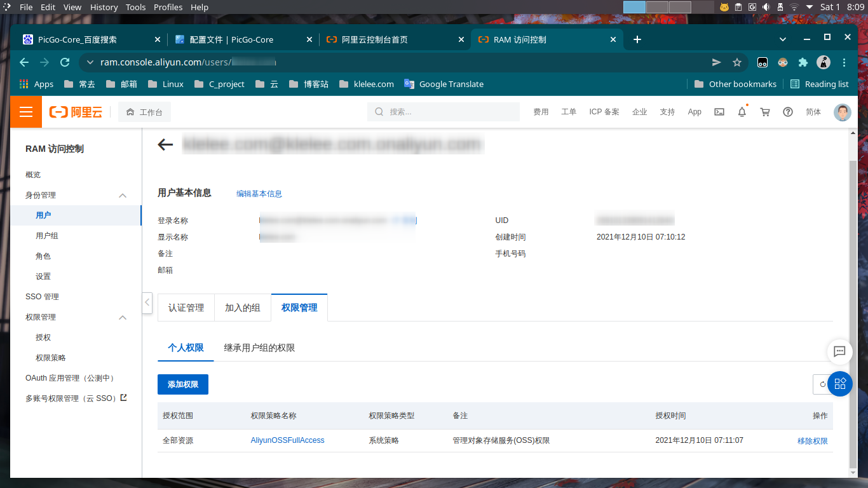Switch to the PicGo-Core_百度搜索 browser tab
868x488 pixels.
[x=90, y=39]
